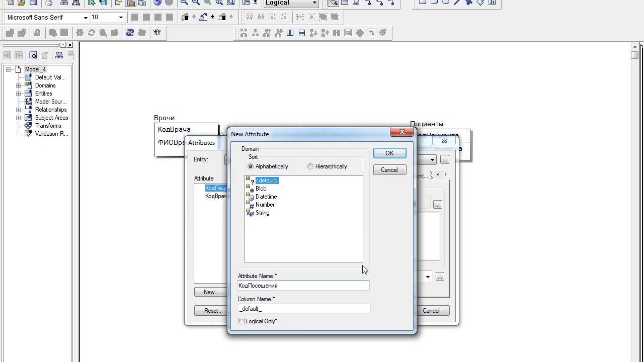Viewport: 644px width, 362px height.
Task: Click the two vertical columns layout icon
Action: click(x=290, y=33)
